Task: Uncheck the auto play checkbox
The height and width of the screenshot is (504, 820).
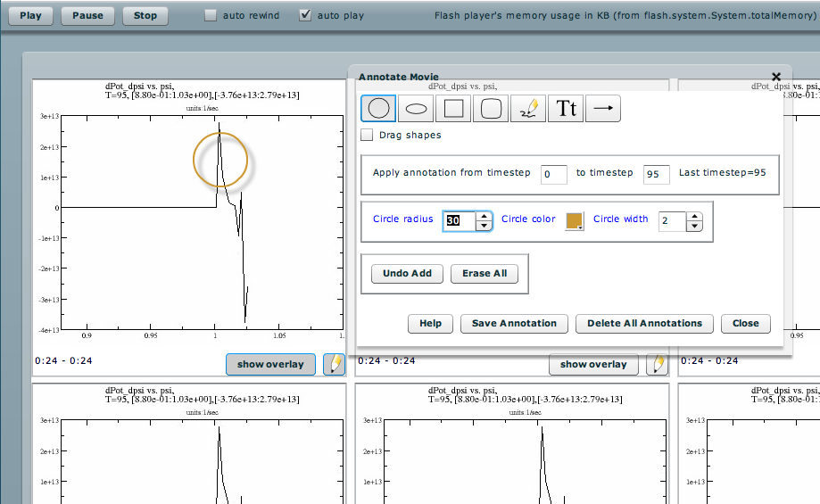Action: tap(305, 15)
